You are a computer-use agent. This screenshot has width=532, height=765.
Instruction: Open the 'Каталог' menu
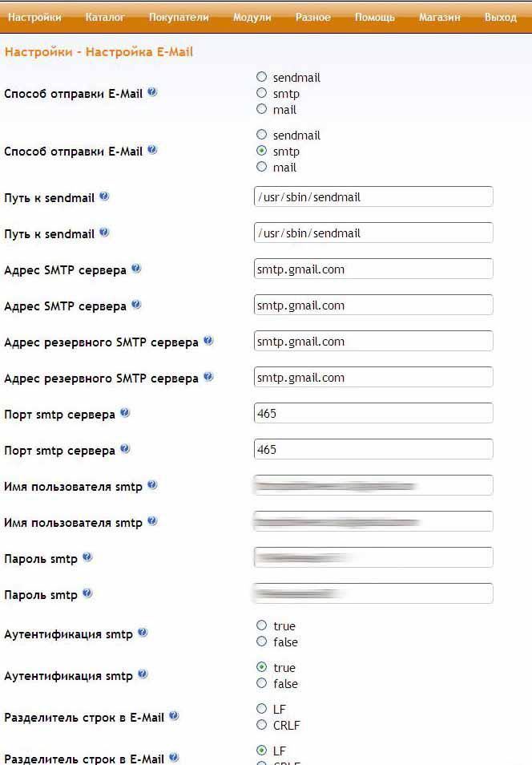pyautogui.click(x=104, y=17)
